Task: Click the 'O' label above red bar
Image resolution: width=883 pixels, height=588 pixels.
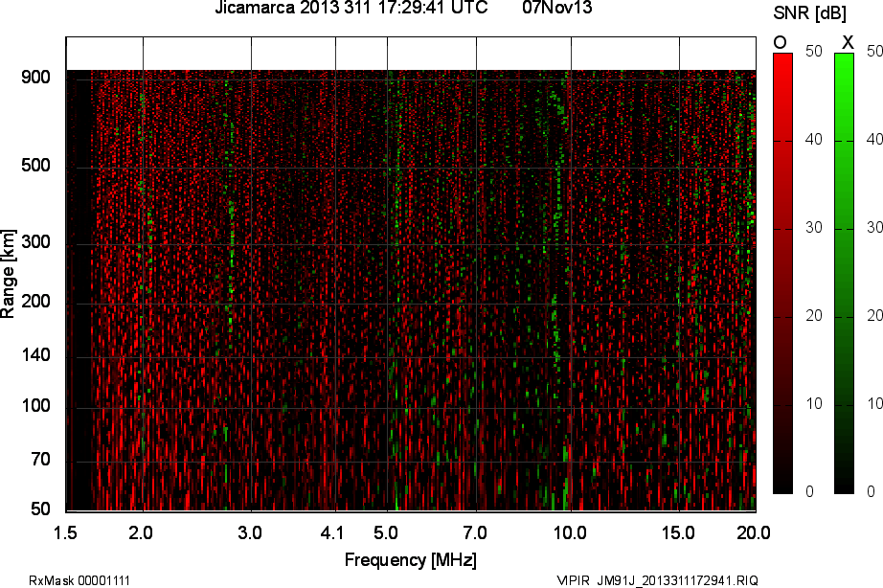Action: pyautogui.click(x=780, y=42)
